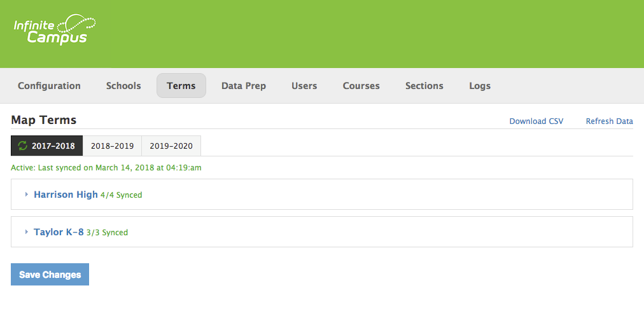Click the Harrison High school name

[x=66, y=195]
